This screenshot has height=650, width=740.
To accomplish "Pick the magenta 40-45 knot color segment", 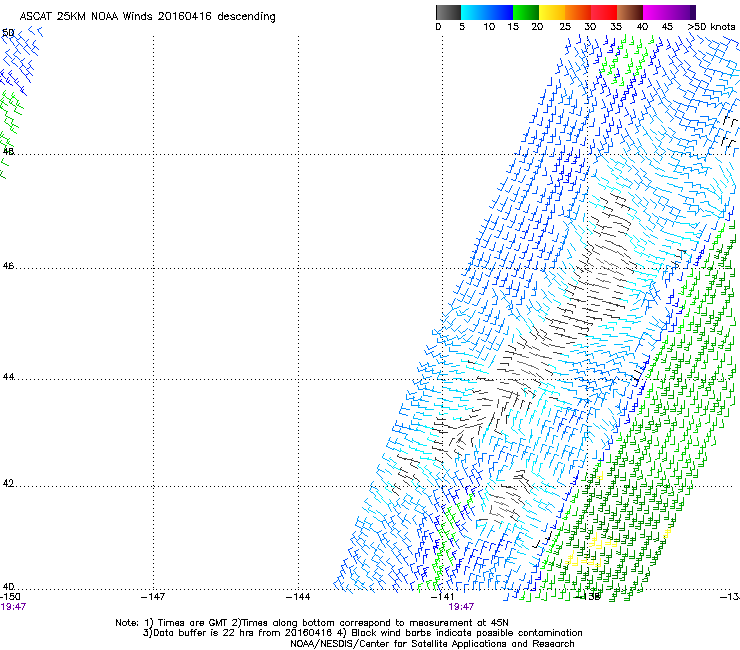I will pyautogui.click(x=656, y=12).
